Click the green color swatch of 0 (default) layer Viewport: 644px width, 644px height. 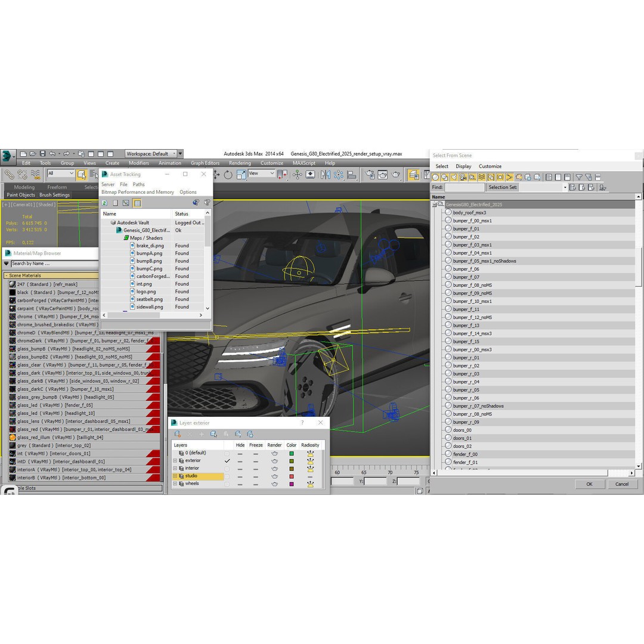pyautogui.click(x=292, y=453)
